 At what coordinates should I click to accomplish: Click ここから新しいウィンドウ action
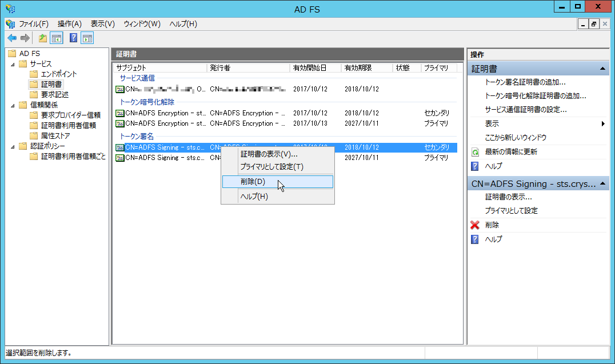tap(516, 137)
